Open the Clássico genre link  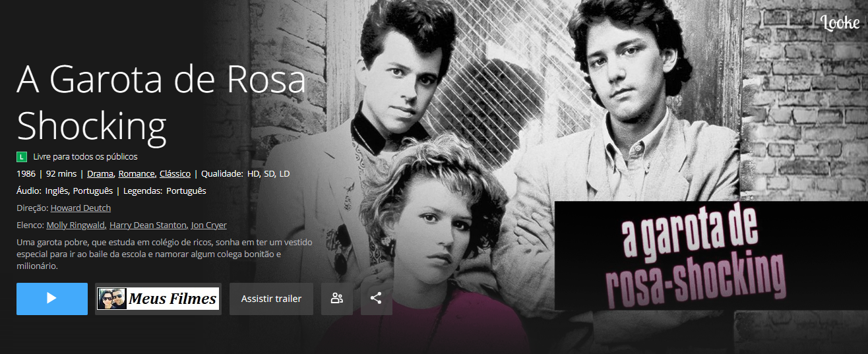[x=175, y=173]
